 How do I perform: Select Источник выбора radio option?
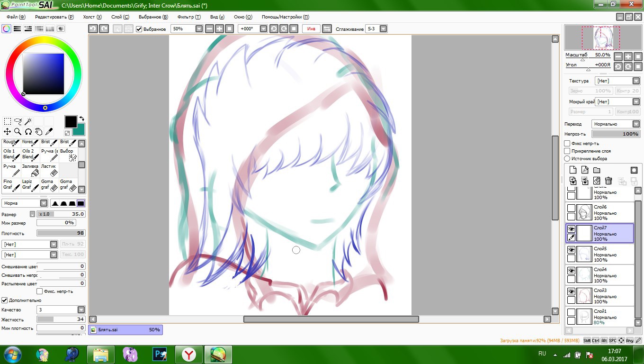pos(567,159)
